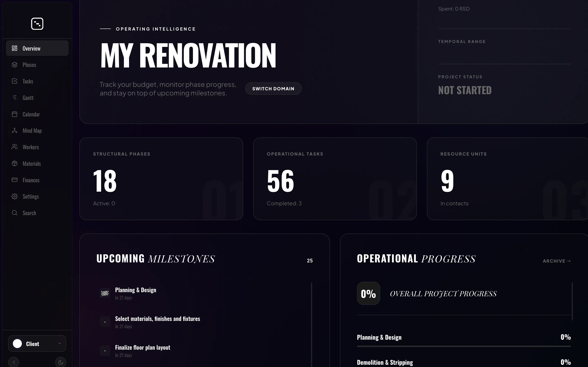Check off the Finalize floor plan layout milestone
The height and width of the screenshot is (367, 588).
point(105,350)
